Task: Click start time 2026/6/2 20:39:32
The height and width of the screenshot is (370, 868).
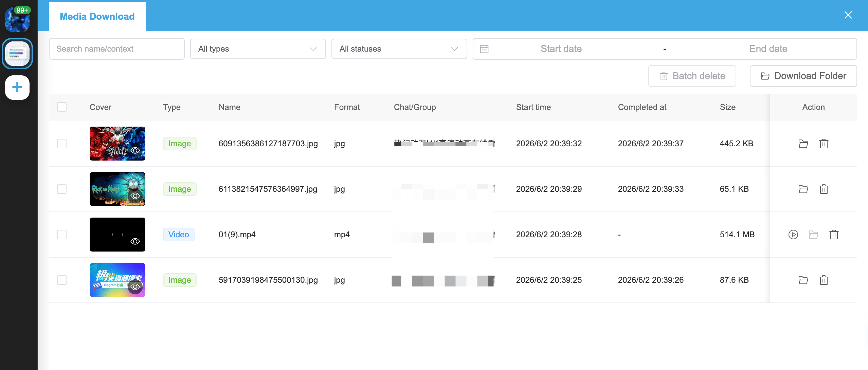Action: 549,144
